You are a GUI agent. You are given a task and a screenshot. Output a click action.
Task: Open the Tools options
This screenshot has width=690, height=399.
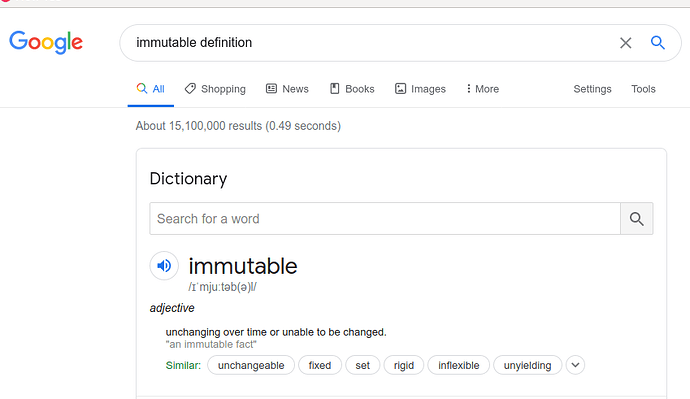coord(643,89)
